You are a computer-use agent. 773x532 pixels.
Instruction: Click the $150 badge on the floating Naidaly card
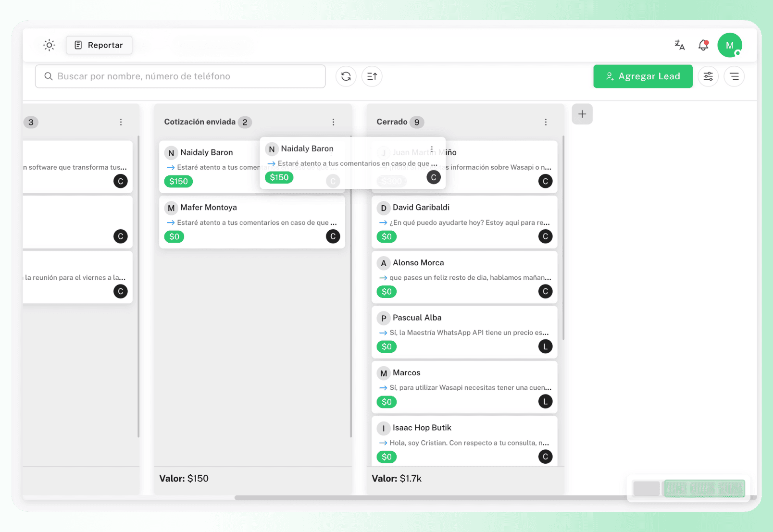(x=279, y=177)
